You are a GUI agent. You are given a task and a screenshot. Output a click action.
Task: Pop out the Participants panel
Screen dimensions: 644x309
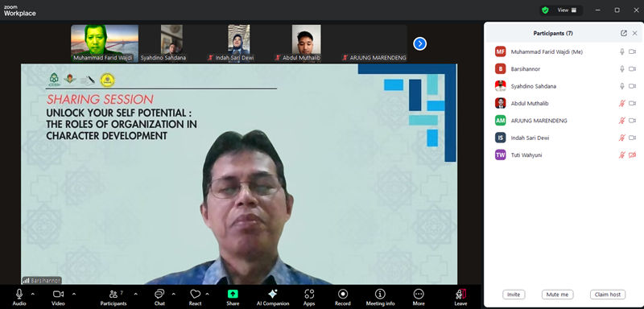624,33
